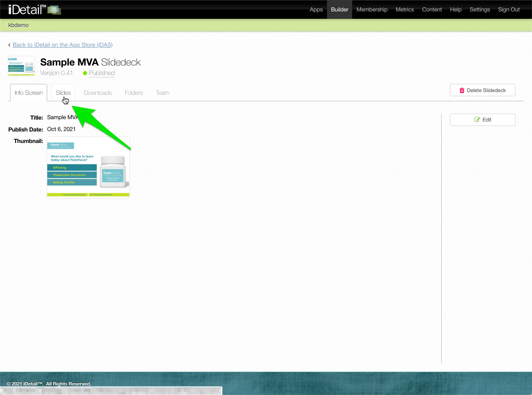
Task: Click the iDetail logo
Action: [34, 10]
